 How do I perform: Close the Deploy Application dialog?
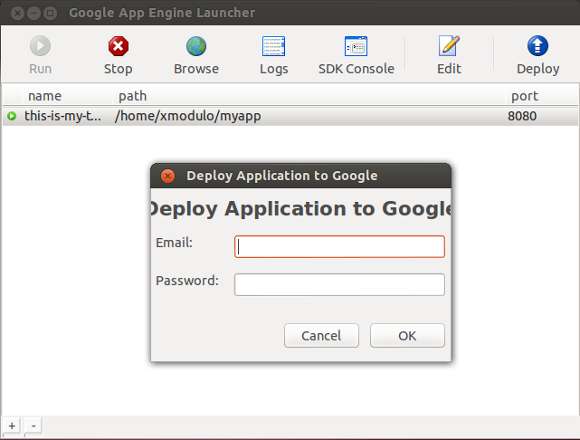(168, 176)
